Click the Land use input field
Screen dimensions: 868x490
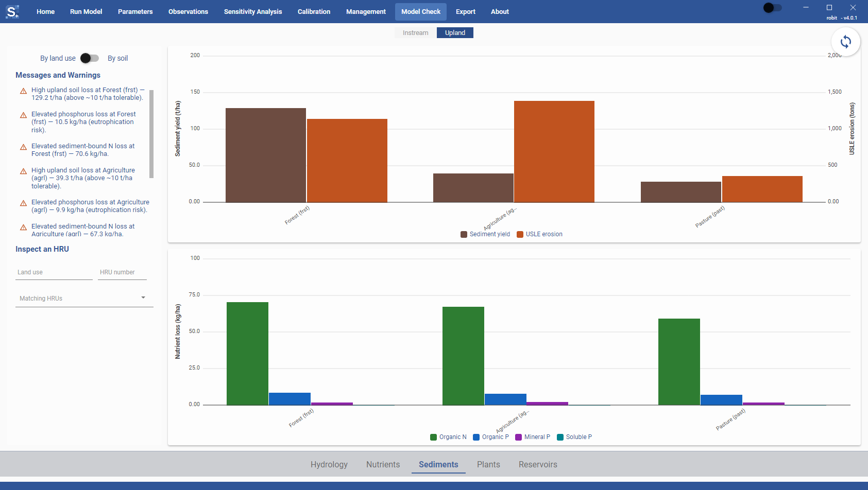[54, 272]
